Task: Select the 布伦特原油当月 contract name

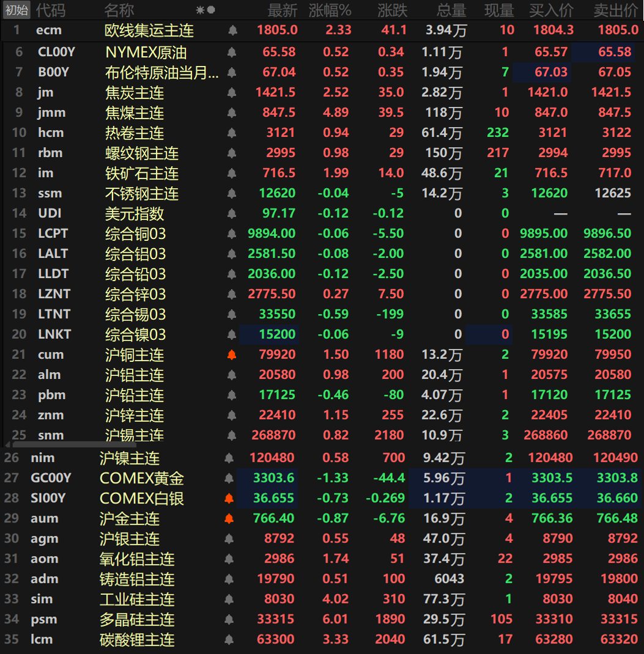Action: 161,73
